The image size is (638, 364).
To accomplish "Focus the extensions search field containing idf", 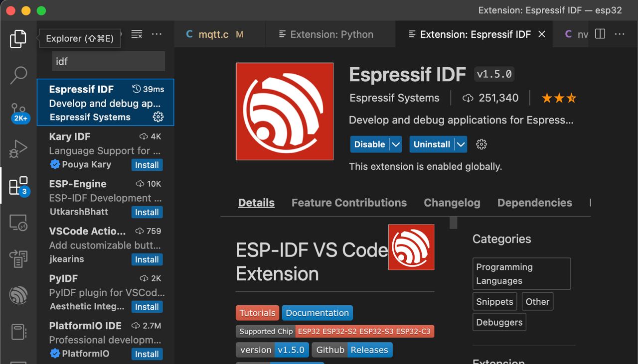I will pos(109,61).
